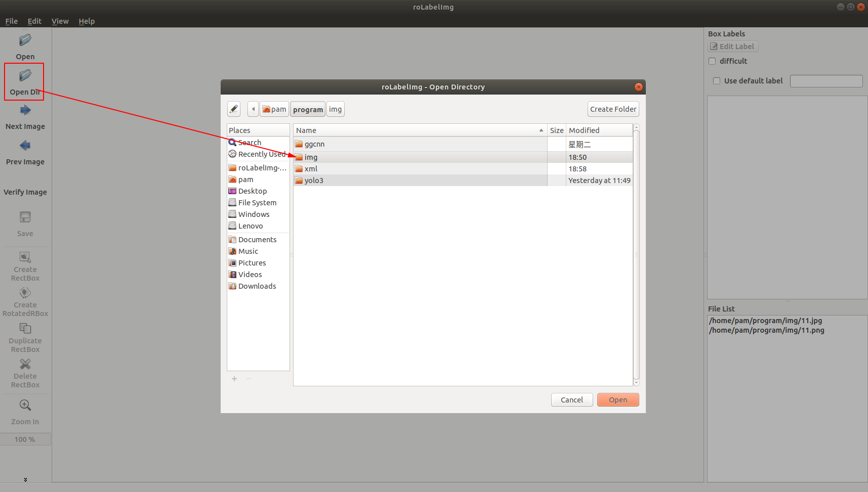Open Music in Places
Image resolution: width=868 pixels, height=492 pixels.
(x=258, y=251)
